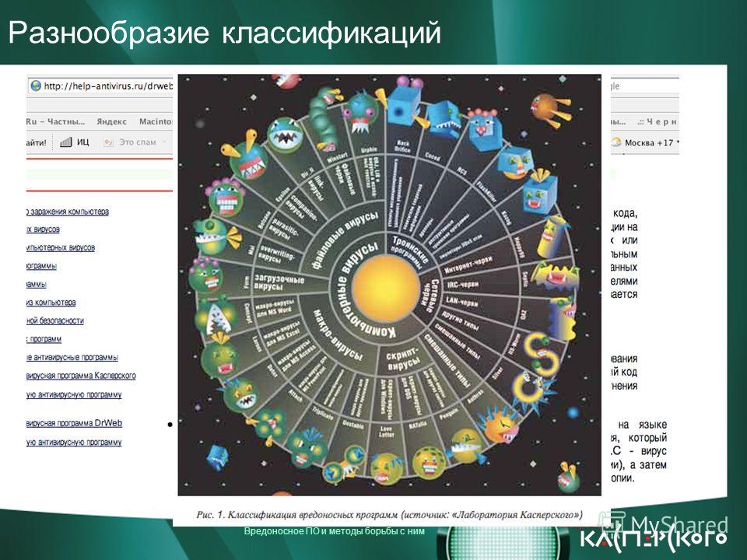Screen dimensions: 747x560
Task: Click the 'Компьютерные вирусы' ring label
Action: click(364, 290)
